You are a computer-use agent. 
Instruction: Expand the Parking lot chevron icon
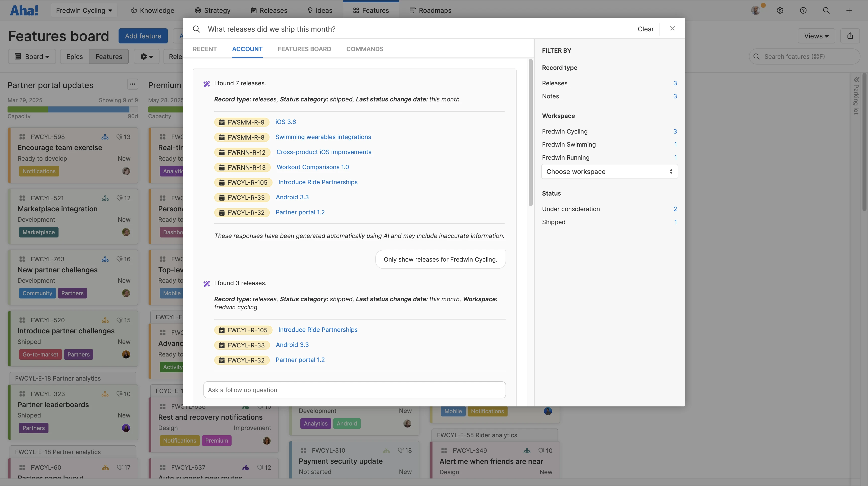click(x=856, y=80)
